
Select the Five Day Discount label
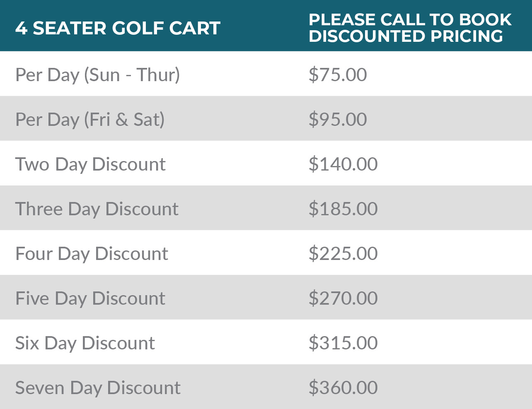tap(90, 298)
